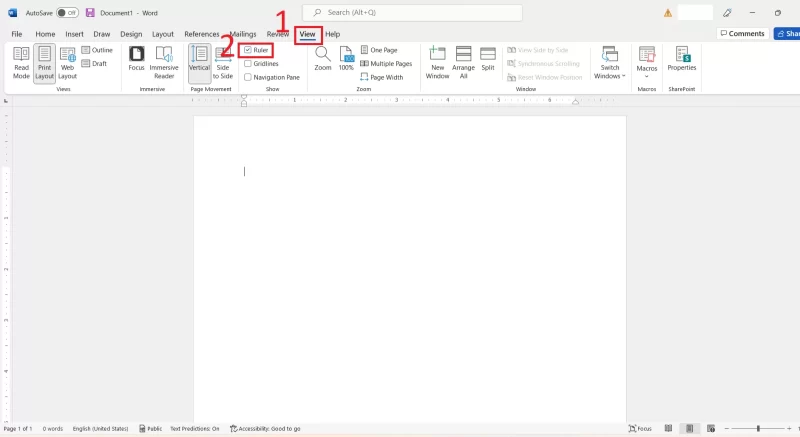Set zoom to 100%
This screenshot has height=437, width=800.
pyautogui.click(x=346, y=59)
